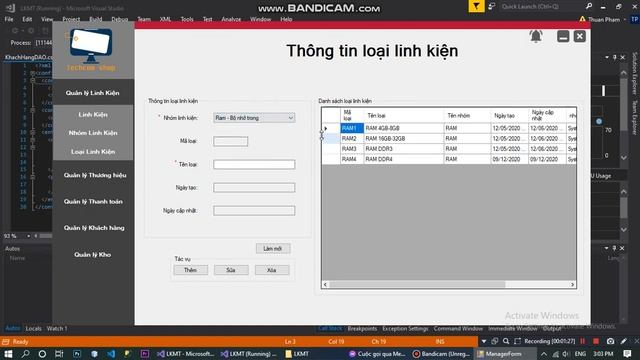Open Quản lý Kho section

pyautogui.click(x=93, y=254)
